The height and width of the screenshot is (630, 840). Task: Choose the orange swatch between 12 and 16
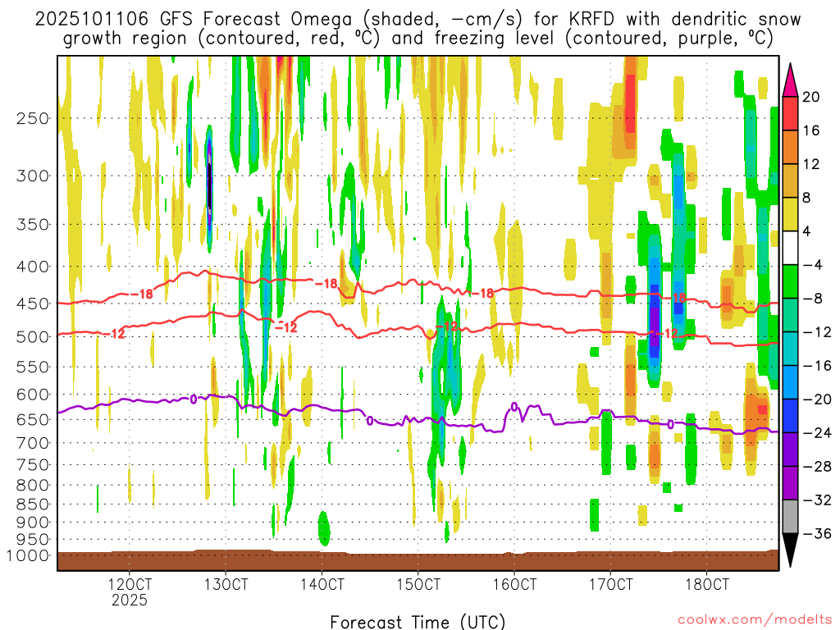pyautogui.click(x=790, y=148)
